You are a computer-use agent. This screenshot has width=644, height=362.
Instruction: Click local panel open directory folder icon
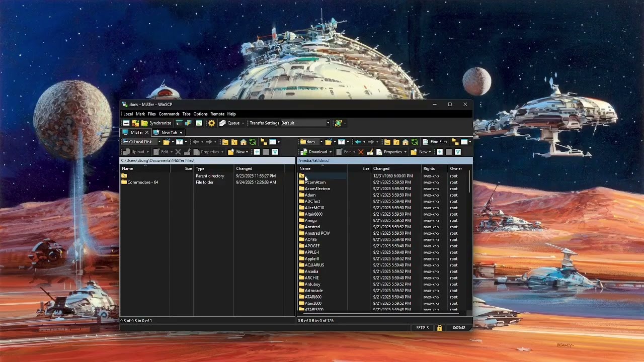pyautogui.click(x=167, y=142)
